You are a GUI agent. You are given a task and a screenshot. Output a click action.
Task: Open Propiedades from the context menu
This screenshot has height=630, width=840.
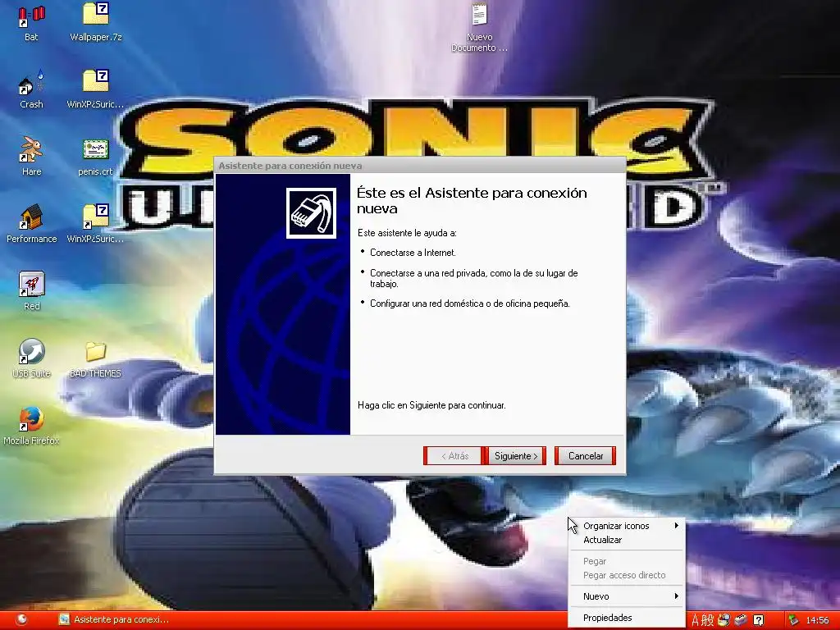(627, 619)
